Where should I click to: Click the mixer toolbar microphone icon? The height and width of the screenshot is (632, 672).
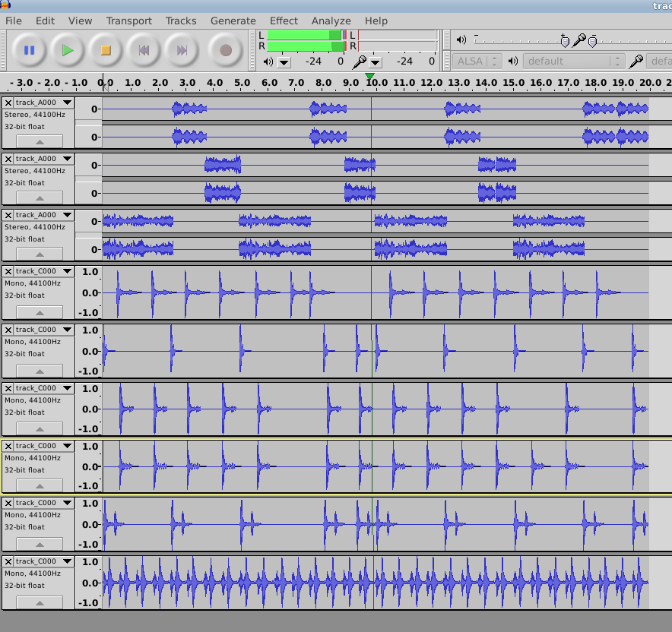[578, 40]
